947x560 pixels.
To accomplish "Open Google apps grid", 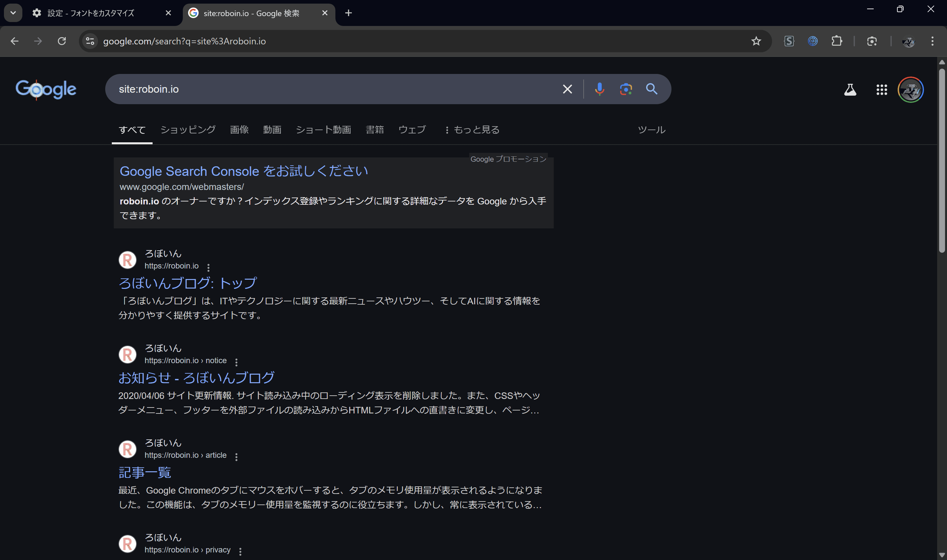I will point(882,90).
